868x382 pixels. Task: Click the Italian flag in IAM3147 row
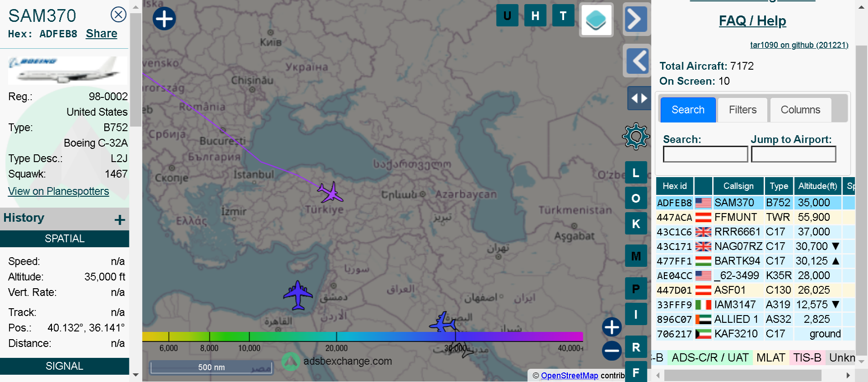pos(703,305)
